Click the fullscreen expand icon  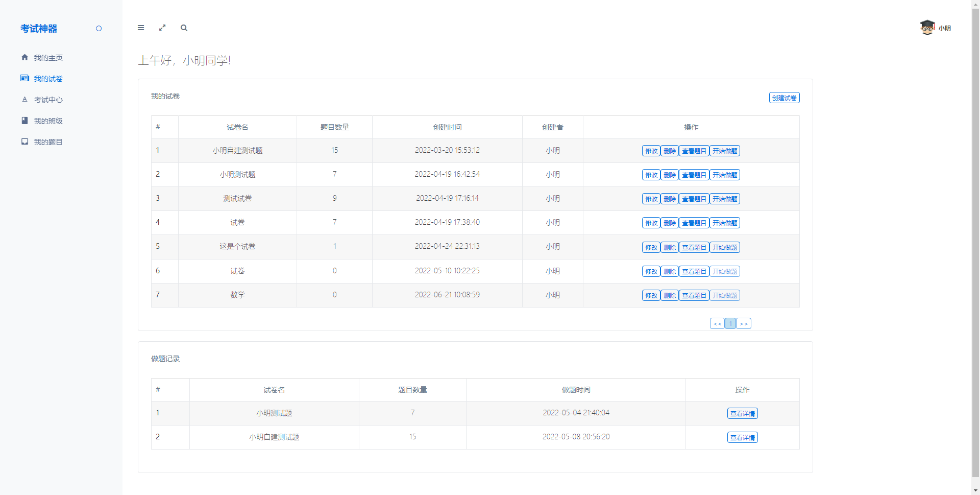click(x=162, y=28)
